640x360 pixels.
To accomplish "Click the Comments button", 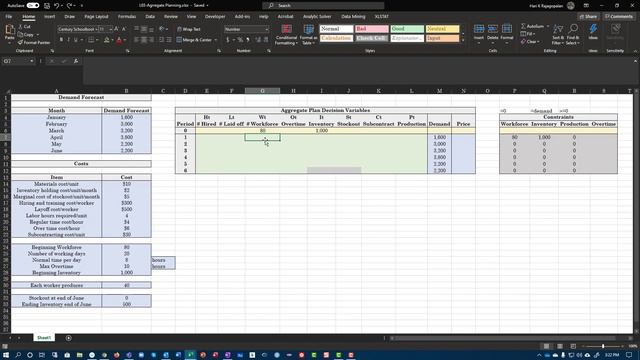I will coord(619,17).
